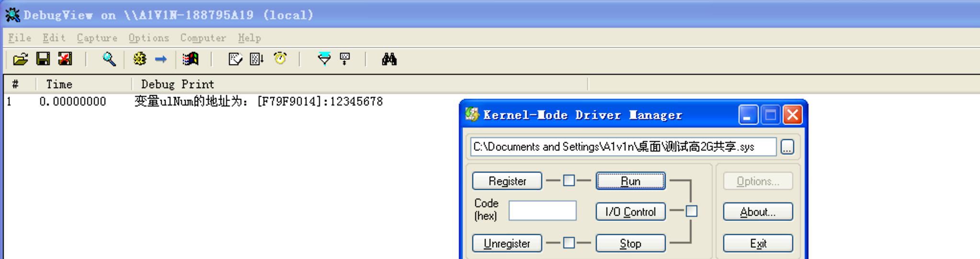Click the Run button
The image size is (980, 259).
[x=630, y=181]
